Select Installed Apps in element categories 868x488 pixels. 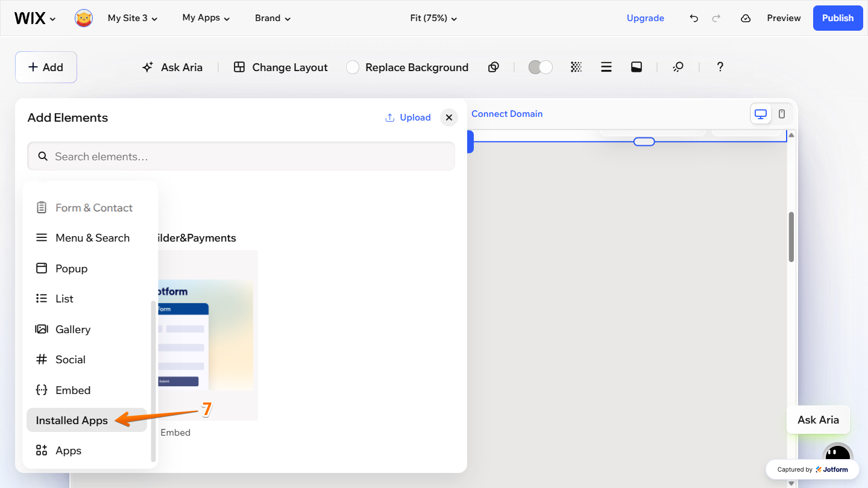coord(87,421)
